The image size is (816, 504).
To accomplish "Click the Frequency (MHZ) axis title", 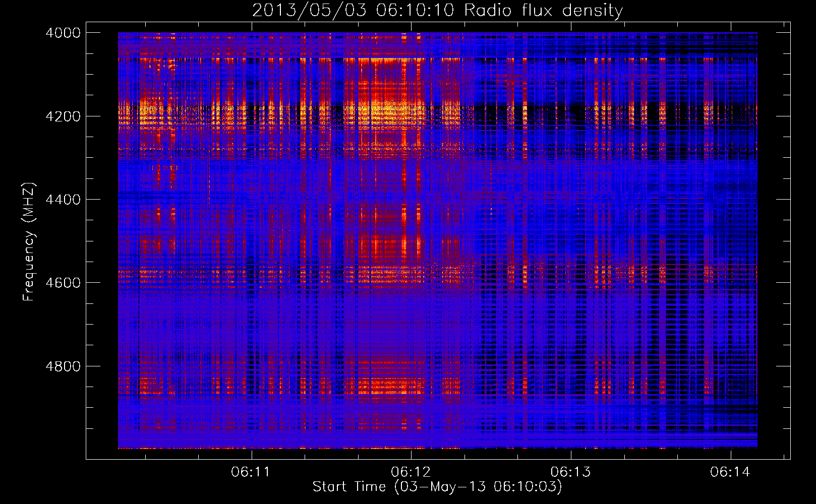I will 29,241.
